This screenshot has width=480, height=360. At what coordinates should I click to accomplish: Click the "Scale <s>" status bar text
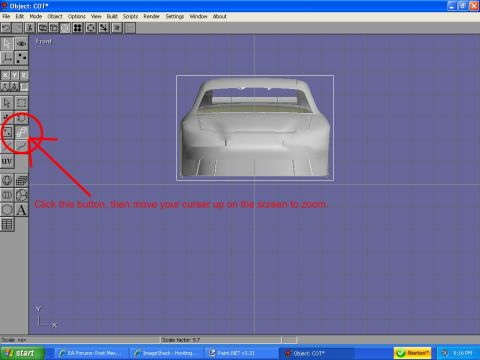coord(14,340)
